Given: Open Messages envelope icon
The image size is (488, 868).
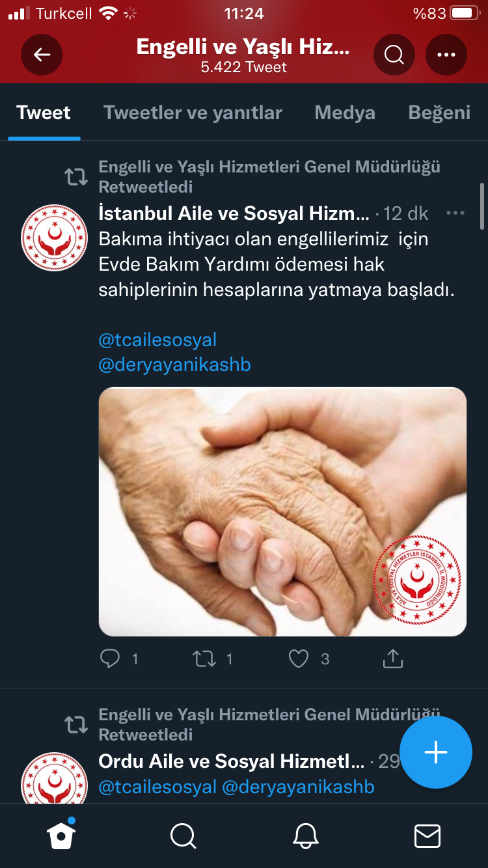Looking at the screenshot, I should click(427, 835).
